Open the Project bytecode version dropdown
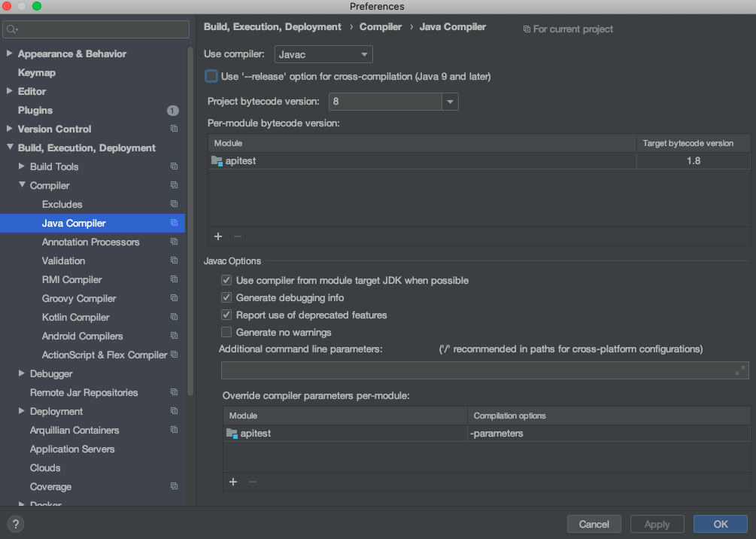The image size is (756, 539). [450, 101]
